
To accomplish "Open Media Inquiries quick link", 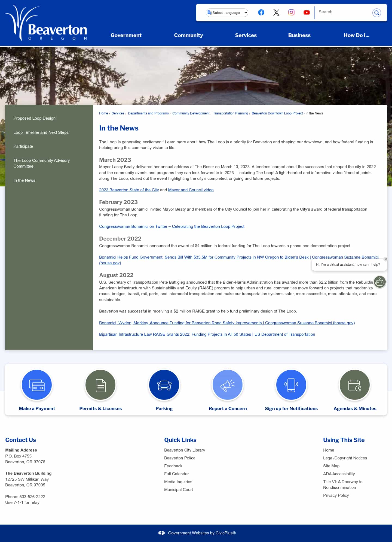I will point(178,482).
